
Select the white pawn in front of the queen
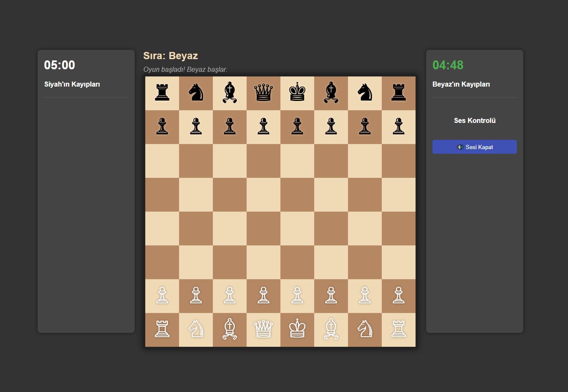(264, 296)
